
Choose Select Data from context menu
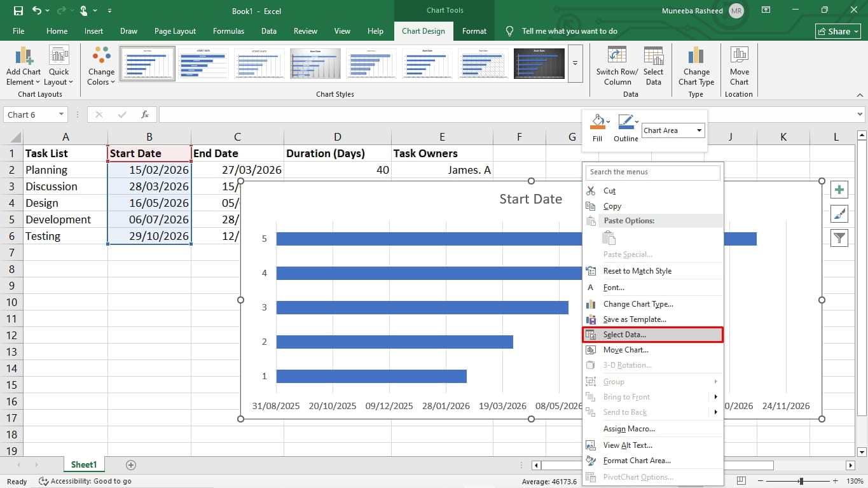coord(652,335)
